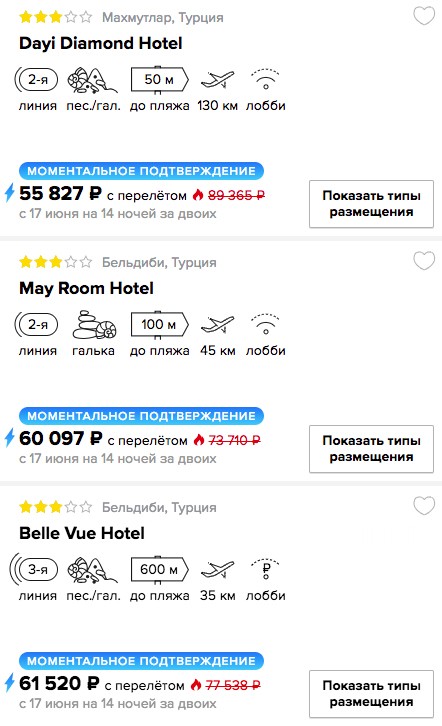442x726 pixels.
Task: Click paid Wi-Fi lobby icon of Belle Vue
Action: (x=265, y=570)
